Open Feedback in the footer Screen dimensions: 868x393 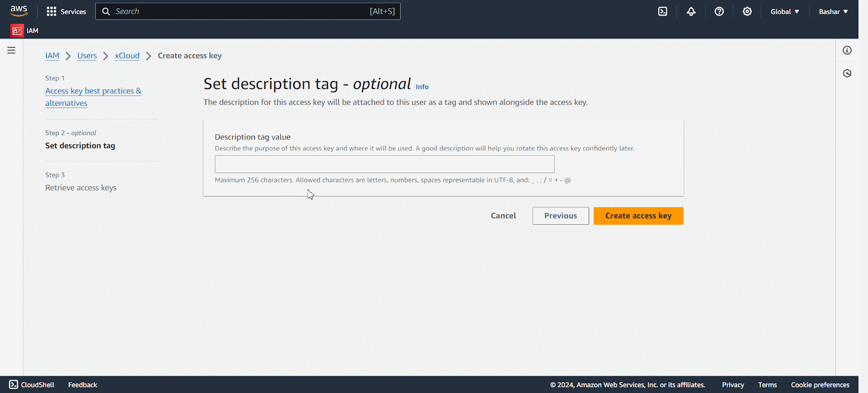82,385
